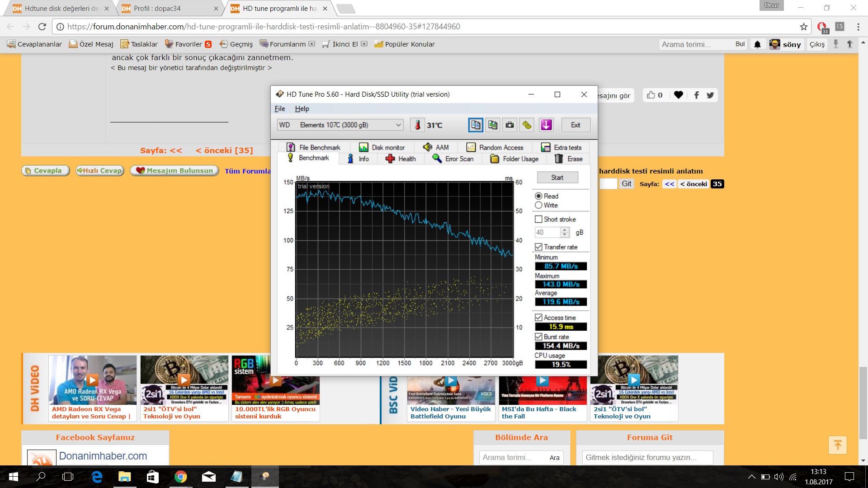Image resolution: width=868 pixels, height=488 pixels.
Task: Open the AAM tab
Action: (x=436, y=147)
